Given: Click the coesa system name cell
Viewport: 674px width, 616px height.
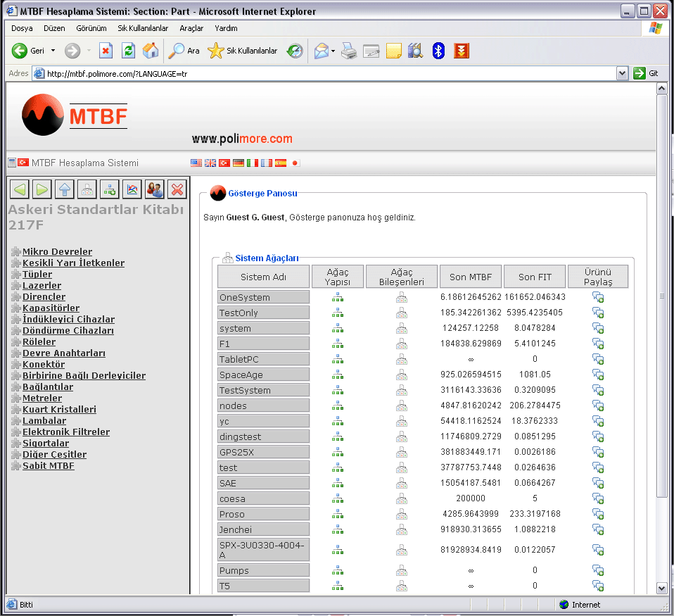Looking at the screenshot, I should coord(264,498).
